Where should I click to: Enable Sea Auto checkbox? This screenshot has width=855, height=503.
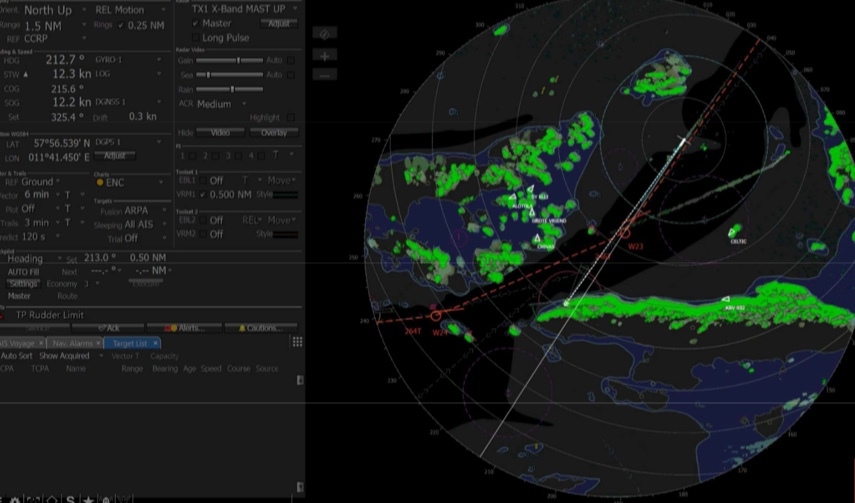(x=291, y=75)
